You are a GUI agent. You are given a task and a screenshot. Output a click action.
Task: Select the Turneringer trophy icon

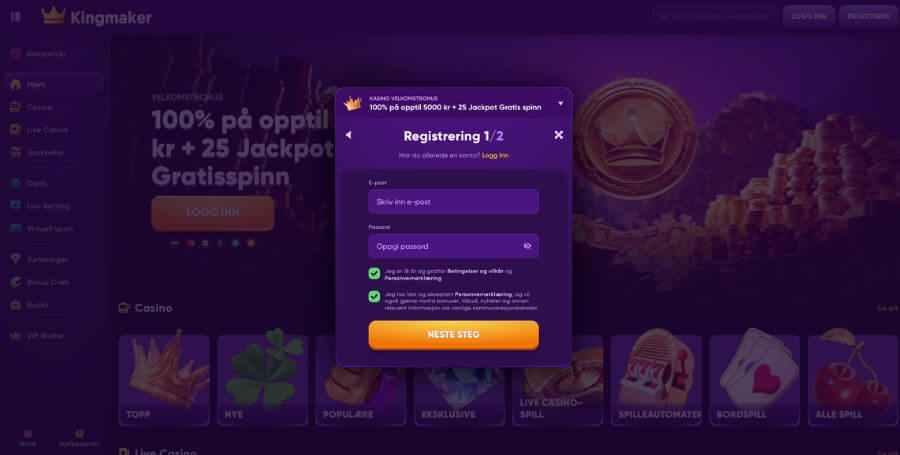click(15, 259)
